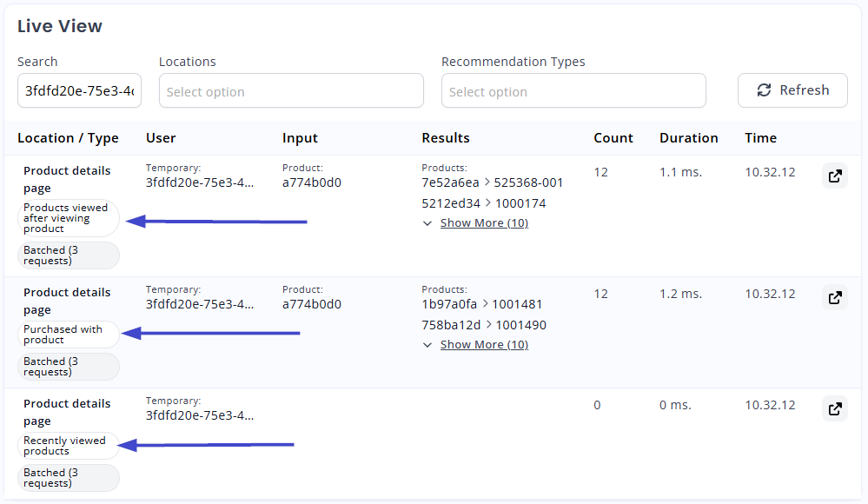Expand Show More (10) under 758ba12d
Image resolution: width=868 pixels, height=504 pixels.
click(x=484, y=344)
